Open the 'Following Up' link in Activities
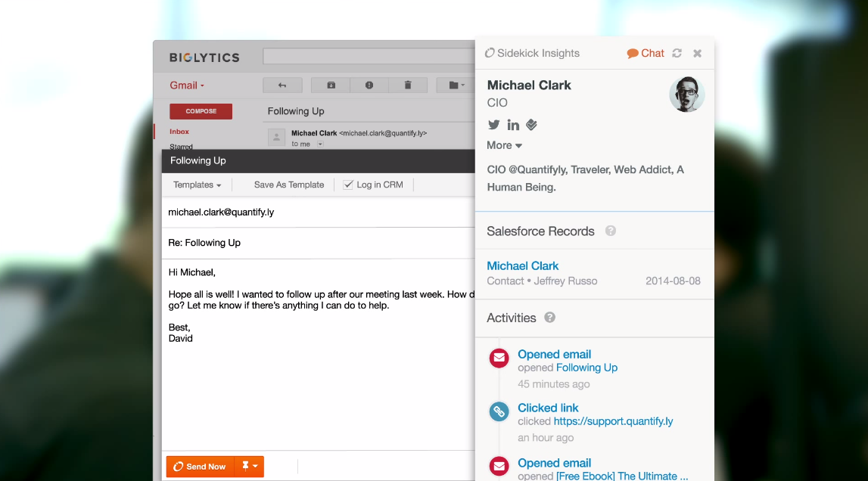Image resolution: width=868 pixels, height=481 pixels. (x=586, y=368)
